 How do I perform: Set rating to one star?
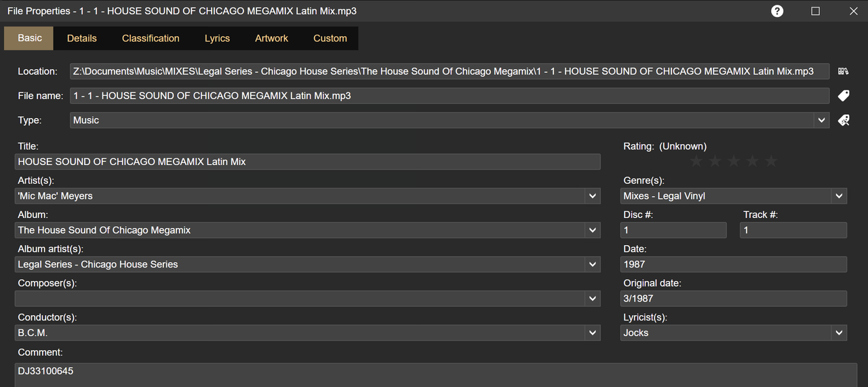tap(696, 161)
